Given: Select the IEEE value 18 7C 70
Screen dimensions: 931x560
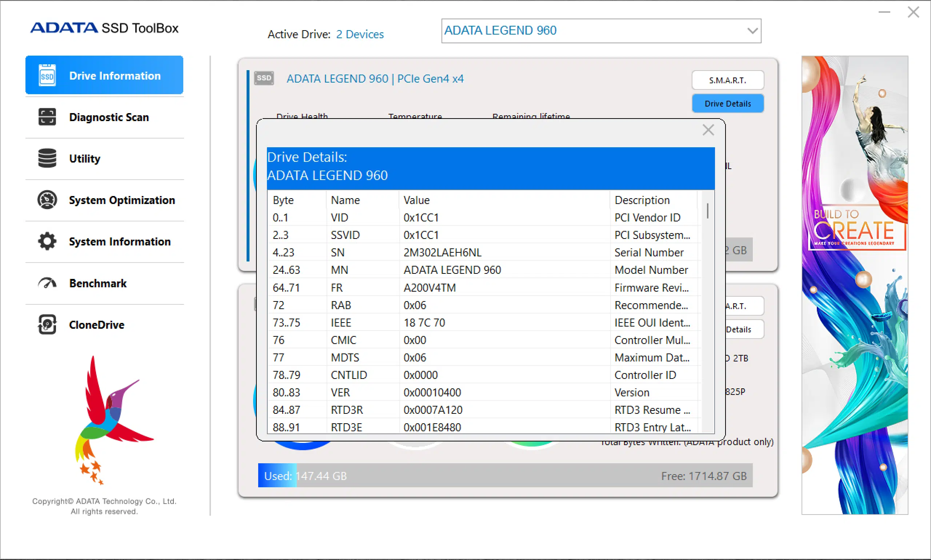Looking at the screenshot, I should point(424,323).
